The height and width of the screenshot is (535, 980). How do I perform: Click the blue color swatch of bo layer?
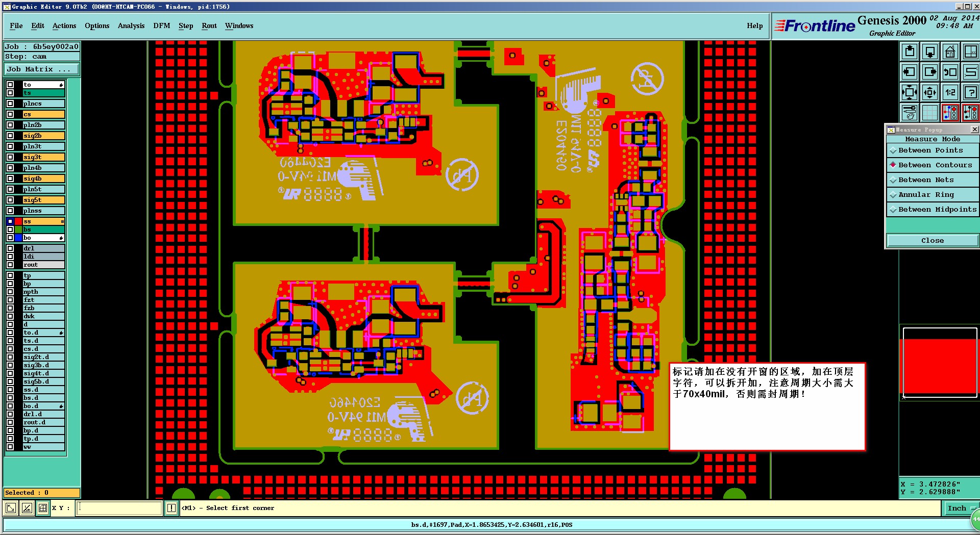point(18,238)
